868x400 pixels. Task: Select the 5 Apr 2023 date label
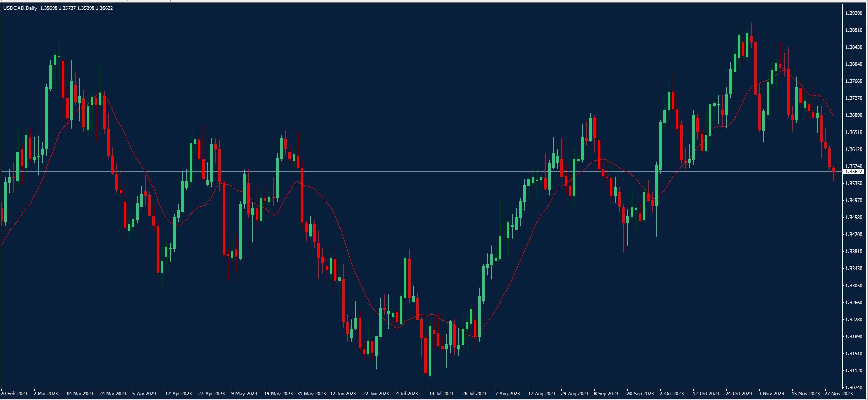(144, 394)
